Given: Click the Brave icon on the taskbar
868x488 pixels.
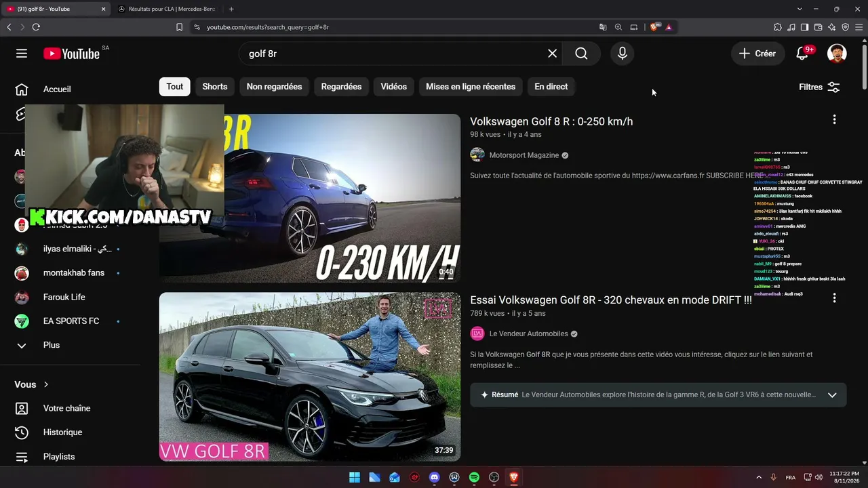Looking at the screenshot, I should [513, 477].
